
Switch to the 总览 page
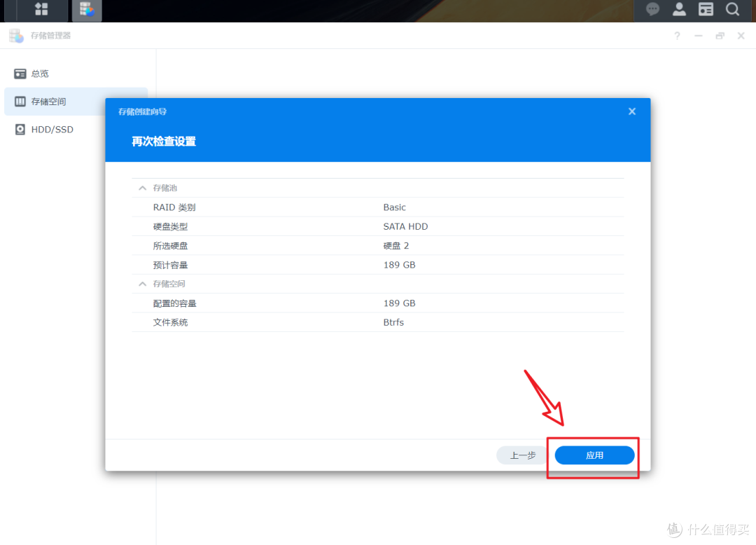coord(40,73)
